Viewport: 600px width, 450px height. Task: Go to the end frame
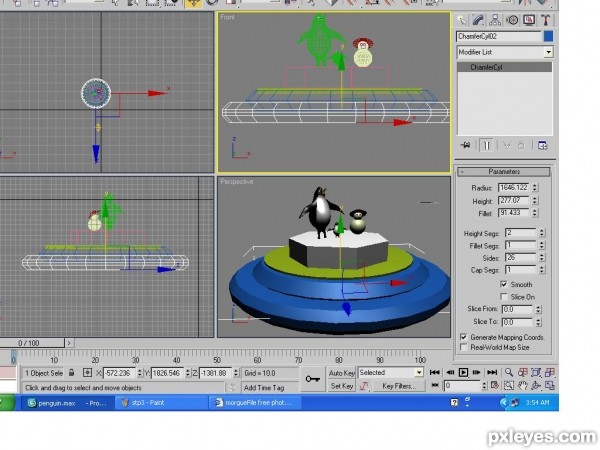point(492,372)
